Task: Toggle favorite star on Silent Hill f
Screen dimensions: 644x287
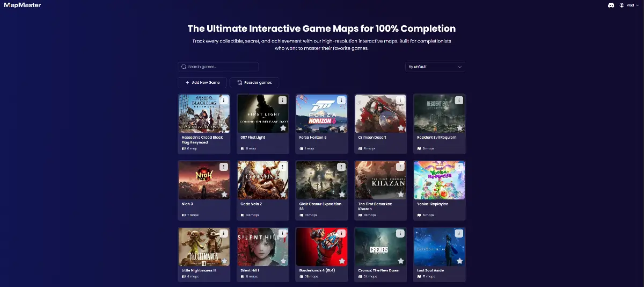Action: click(283, 261)
